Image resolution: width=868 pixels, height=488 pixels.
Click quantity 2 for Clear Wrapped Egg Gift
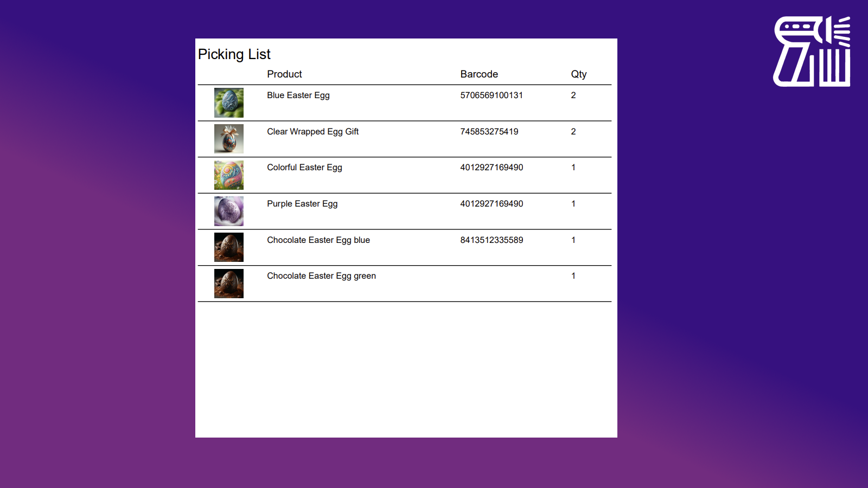click(573, 132)
